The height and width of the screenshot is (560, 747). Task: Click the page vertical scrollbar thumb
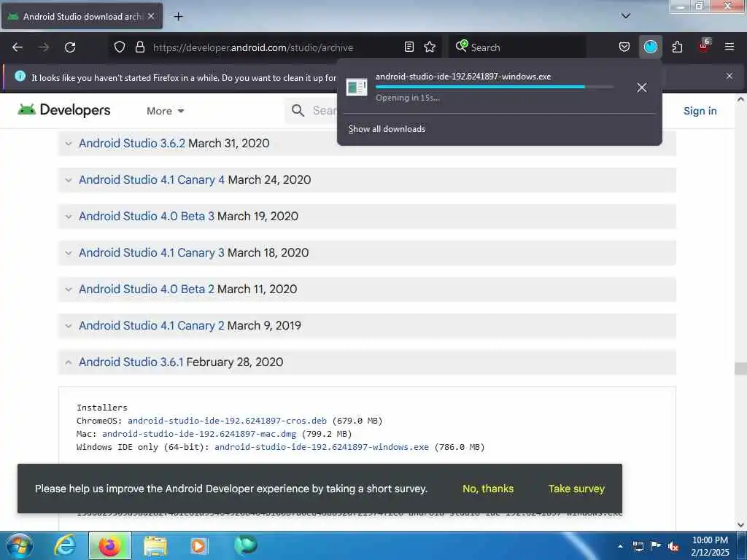pos(740,368)
